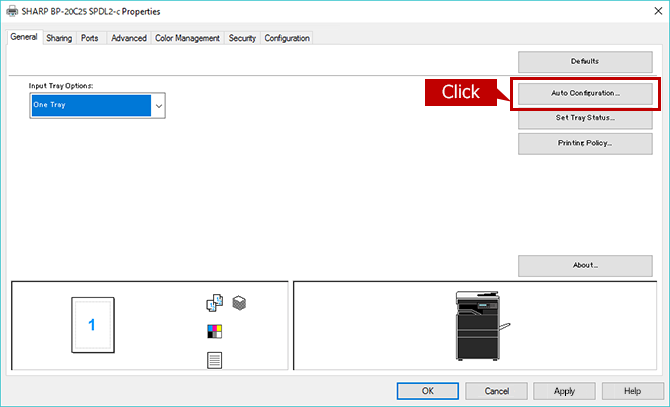Click the SHARP printer machine image
Image resolution: width=670 pixels, height=407 pixels.
(x=482, y=325)
